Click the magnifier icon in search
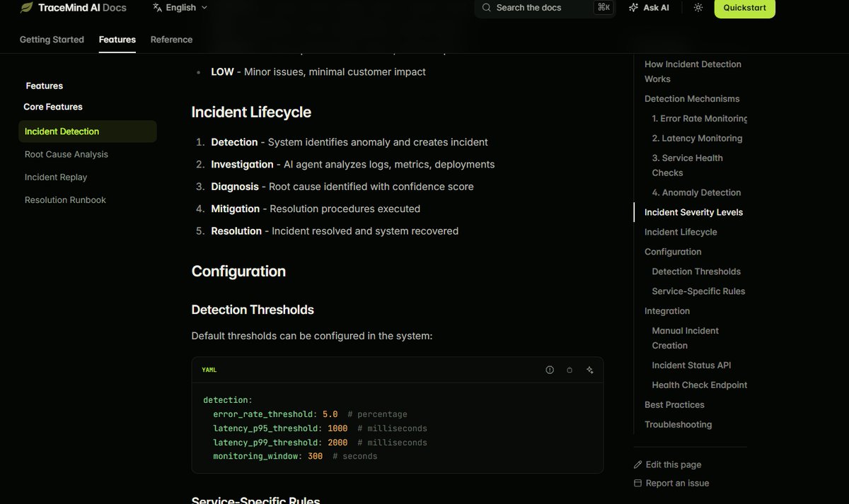 tap(487, 8)
